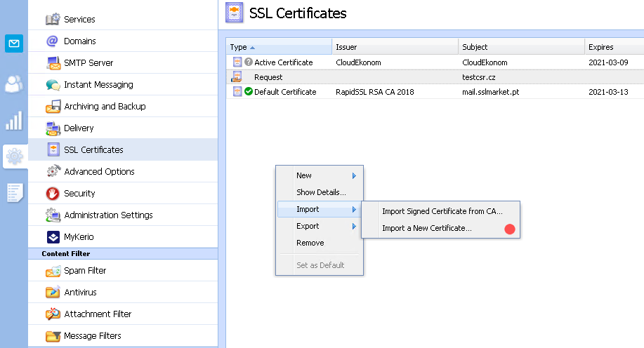Image resolution: width=644 pixels, height=348 pixels.
Task: Click the RapidSSL RSA CA 2018 issuer cell
Action: tap(374, 92)
